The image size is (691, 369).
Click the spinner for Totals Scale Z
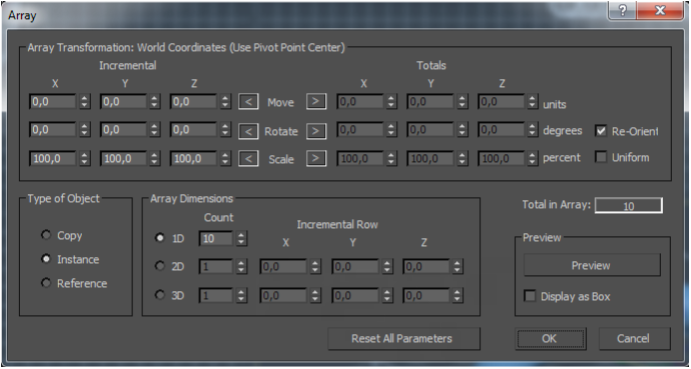(x=533, y=159)
